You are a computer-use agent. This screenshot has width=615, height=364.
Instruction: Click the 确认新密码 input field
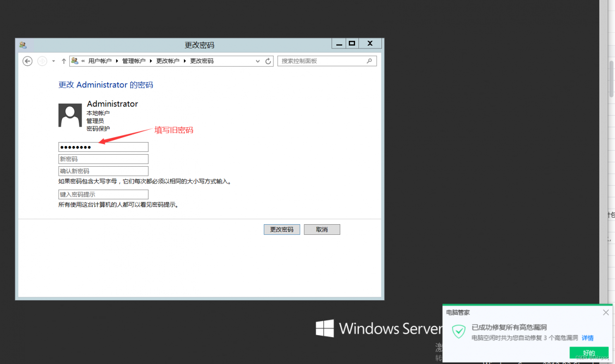pos(103,171)
